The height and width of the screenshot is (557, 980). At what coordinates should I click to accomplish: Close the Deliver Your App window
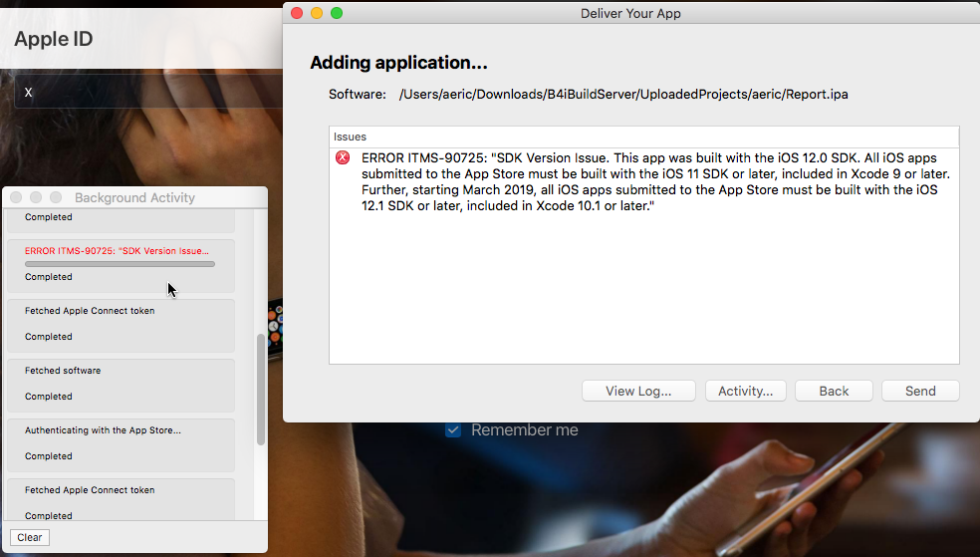coord(297,13)
